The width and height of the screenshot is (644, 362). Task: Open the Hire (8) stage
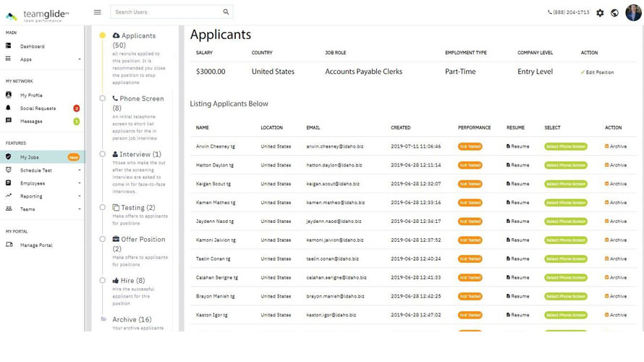(129, 281)
